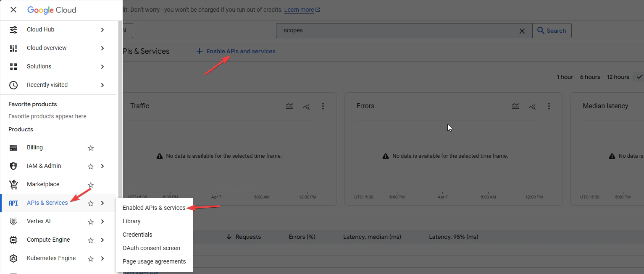This screenshot has width=644, height=274.
Task: Explore Errors chart data icon
Action: click(532, 107)
